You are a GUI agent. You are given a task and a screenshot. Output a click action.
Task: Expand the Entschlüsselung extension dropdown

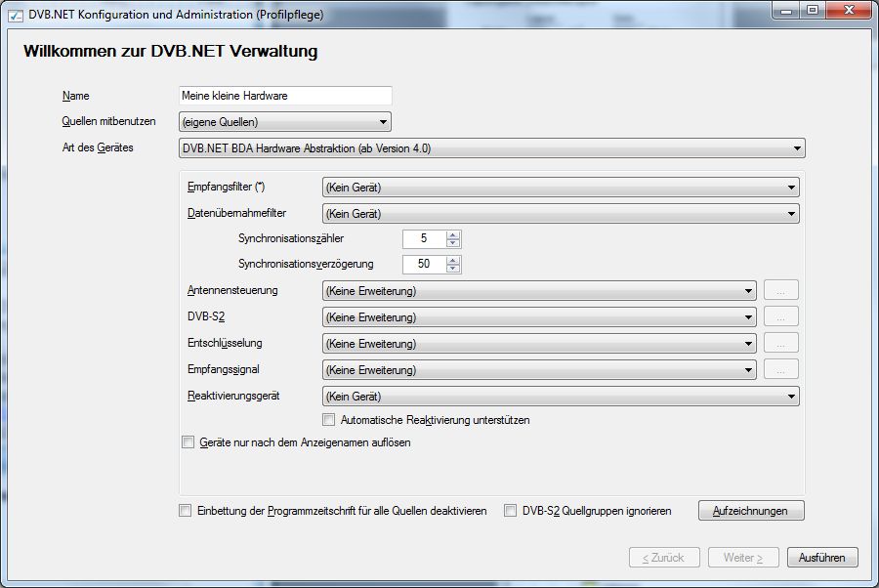pyautogui.click(x=539, y=344)
